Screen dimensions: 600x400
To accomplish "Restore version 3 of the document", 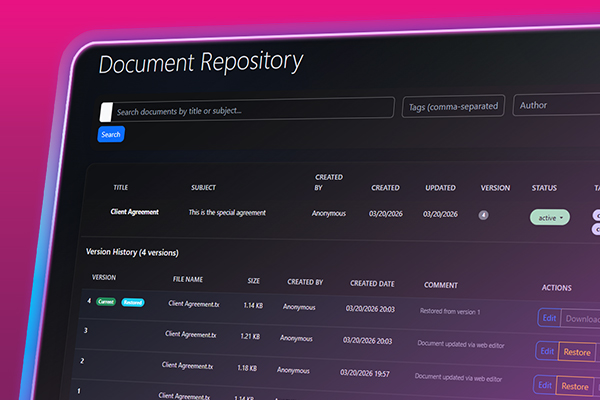I will coord(577,353).
